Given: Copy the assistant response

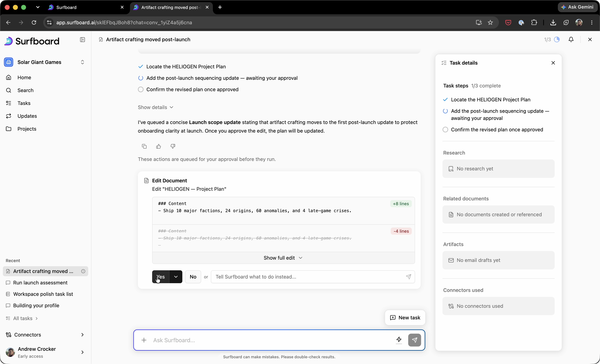Looking at the screenshot, I should 144,146.
